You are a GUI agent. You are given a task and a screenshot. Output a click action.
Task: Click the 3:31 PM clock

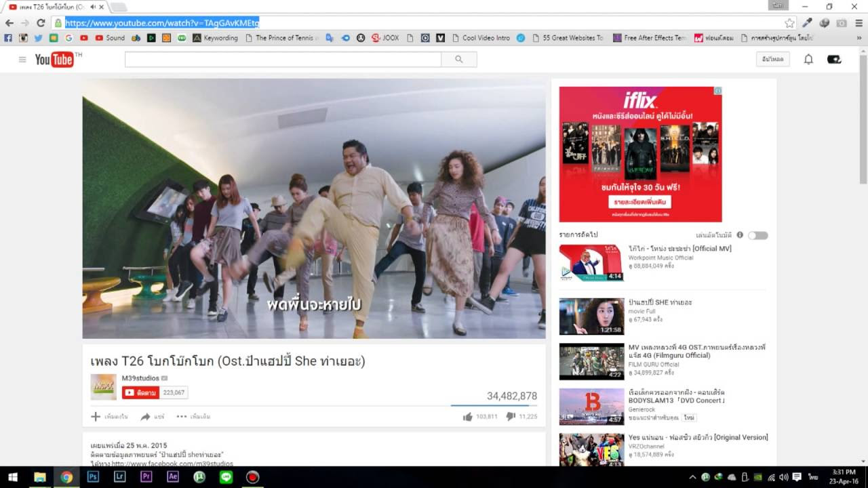(844, 472)
